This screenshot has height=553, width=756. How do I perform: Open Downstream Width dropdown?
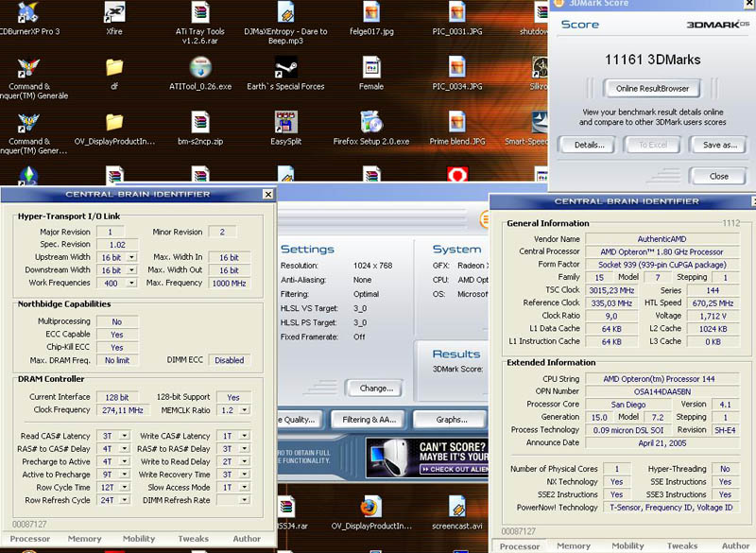pyautogui.click(x=131, y=270)
